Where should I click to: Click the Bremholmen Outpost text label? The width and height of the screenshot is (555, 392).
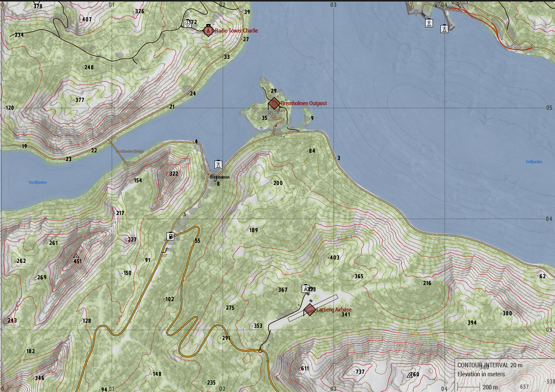tap(304, 103)
